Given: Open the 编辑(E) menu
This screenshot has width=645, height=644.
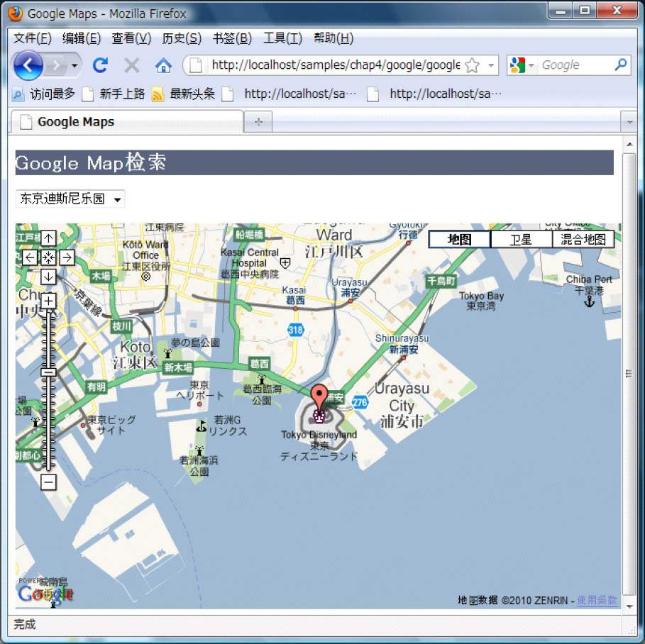Looking at the screenshot, I should pos(82,38).
